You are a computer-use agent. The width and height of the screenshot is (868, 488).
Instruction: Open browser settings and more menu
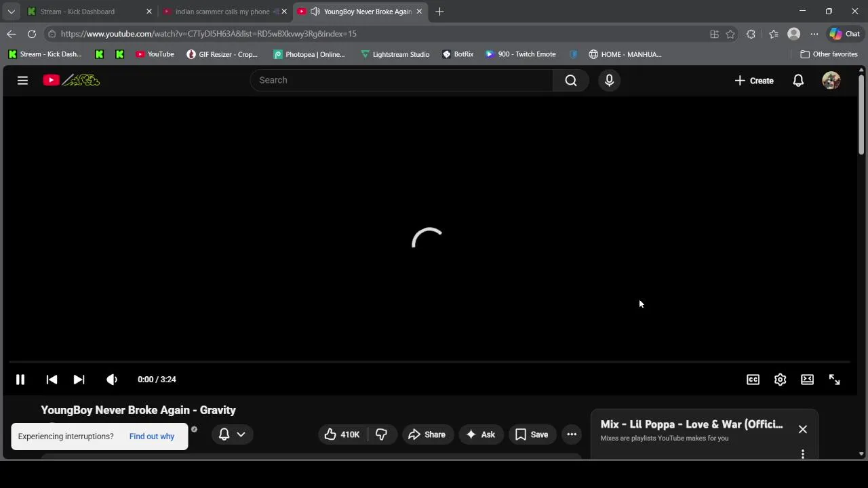(x=814, y=34)
